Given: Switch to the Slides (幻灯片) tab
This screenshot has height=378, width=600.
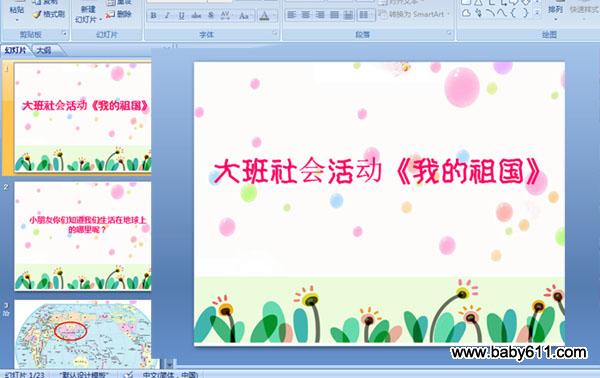Looking at the screenshot, I should [x=16, y=50].
